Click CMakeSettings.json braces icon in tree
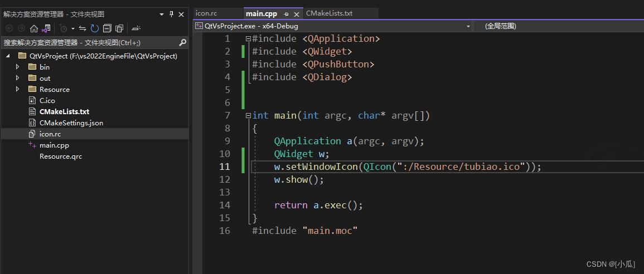 (x=32, y=123)
